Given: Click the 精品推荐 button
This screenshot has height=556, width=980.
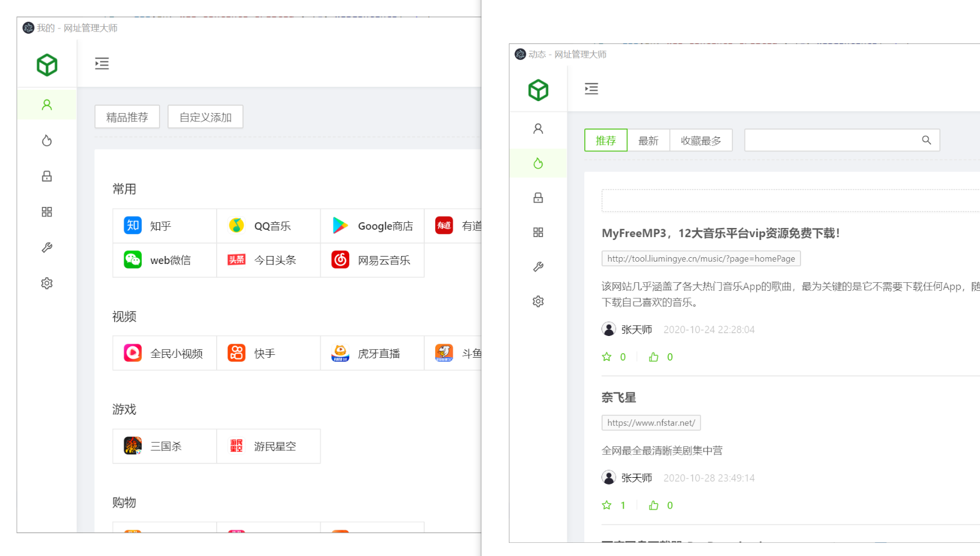Looking at the screenshot, I should click(127, 117).
